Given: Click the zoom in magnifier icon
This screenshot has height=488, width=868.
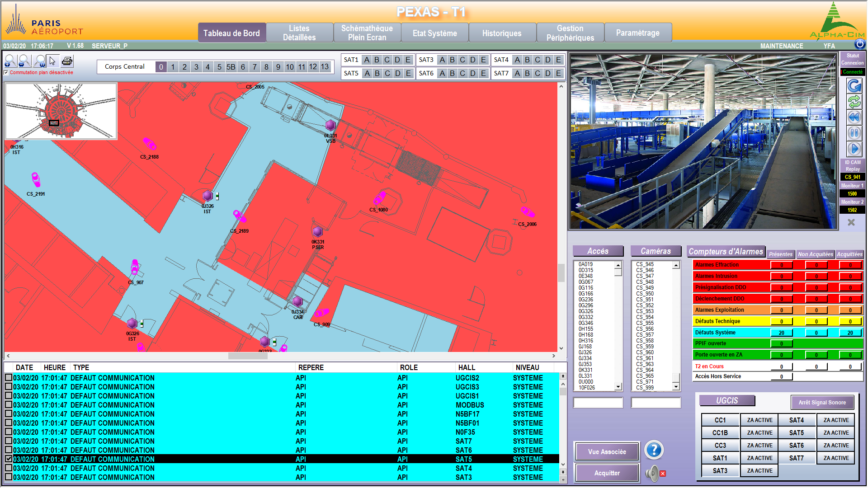Looking at the screenshot, I should [10, 61].
